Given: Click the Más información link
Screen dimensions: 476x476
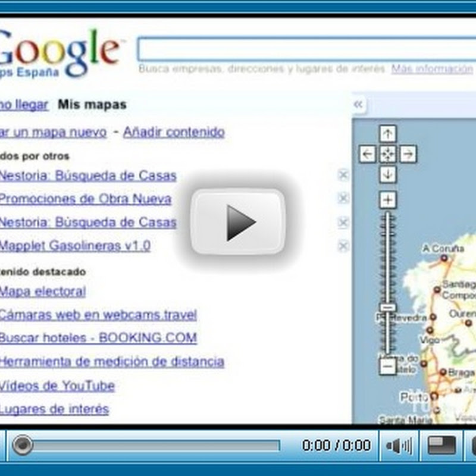Looking at the screenshot, I should [x=432, y=69].
